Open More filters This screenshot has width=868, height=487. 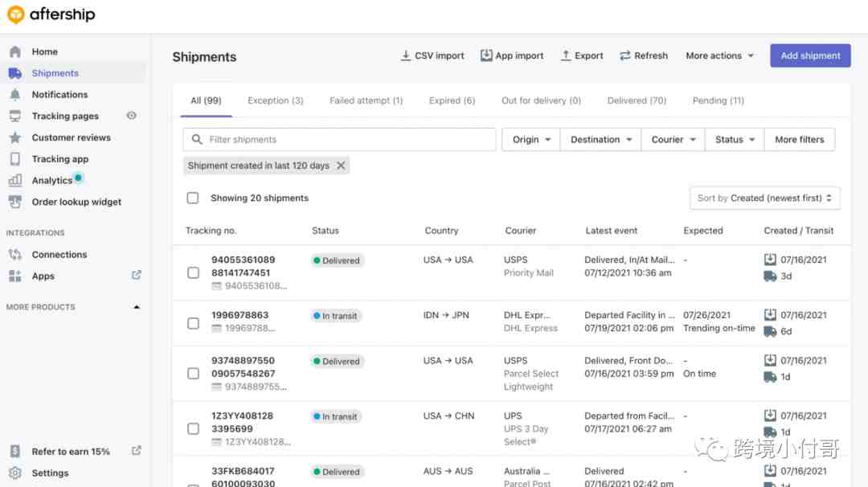[800, 140]
